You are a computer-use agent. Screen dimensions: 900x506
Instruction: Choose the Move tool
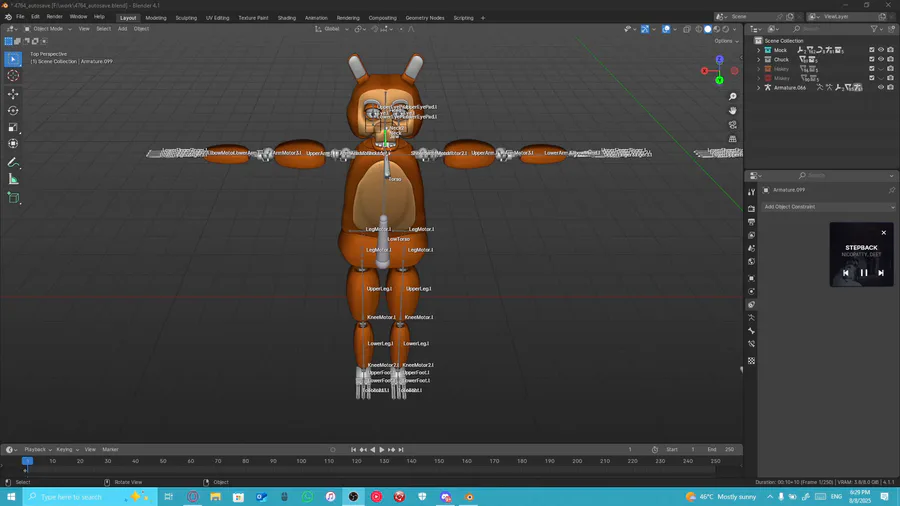pyautogui.click(x=13, y=94)
